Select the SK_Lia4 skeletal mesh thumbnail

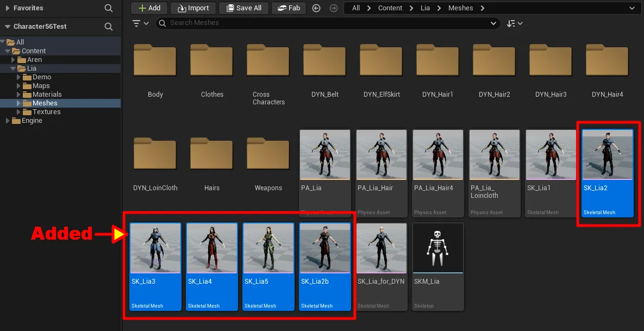point(212,248)
